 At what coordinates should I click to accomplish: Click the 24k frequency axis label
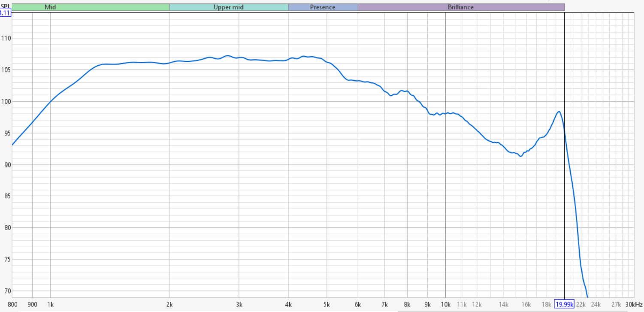click(596, 304)
